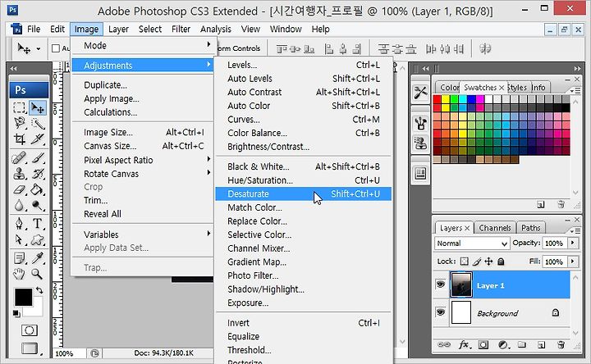Select the Brush tool

(x=38, y=157)
